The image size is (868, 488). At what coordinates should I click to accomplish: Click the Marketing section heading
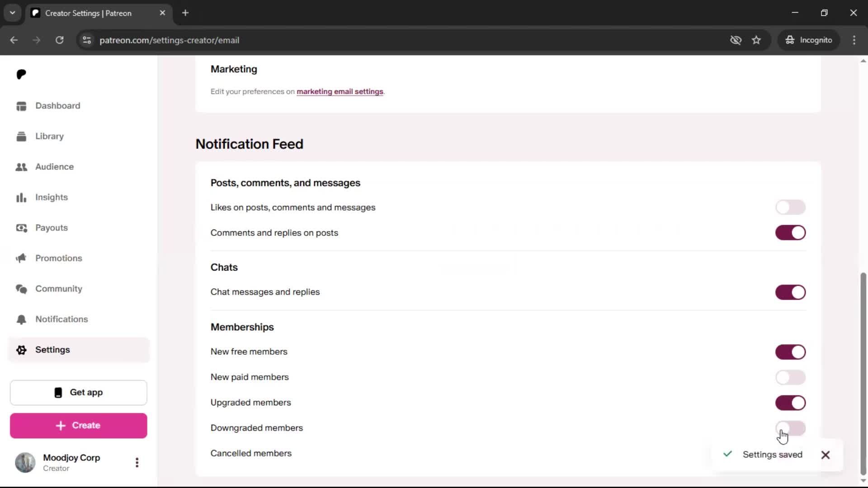point(234,69)
